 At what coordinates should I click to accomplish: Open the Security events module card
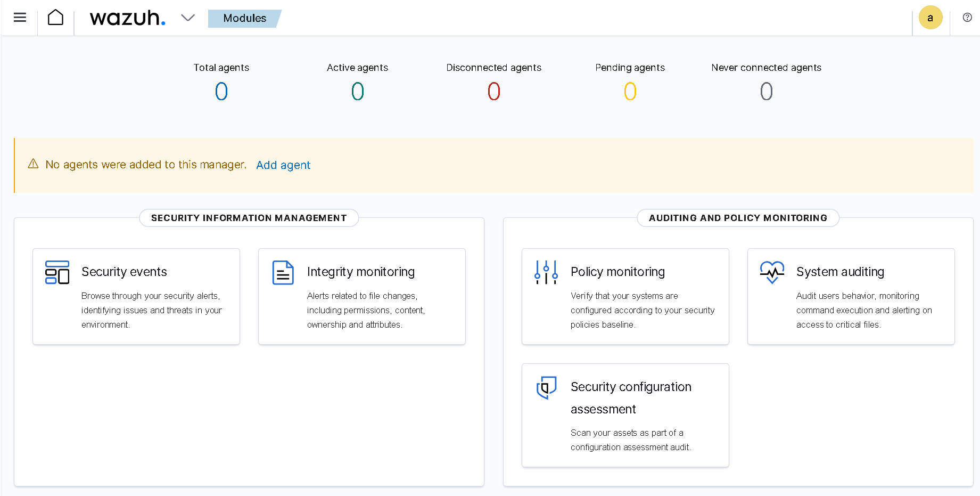(x=136, y=296)
